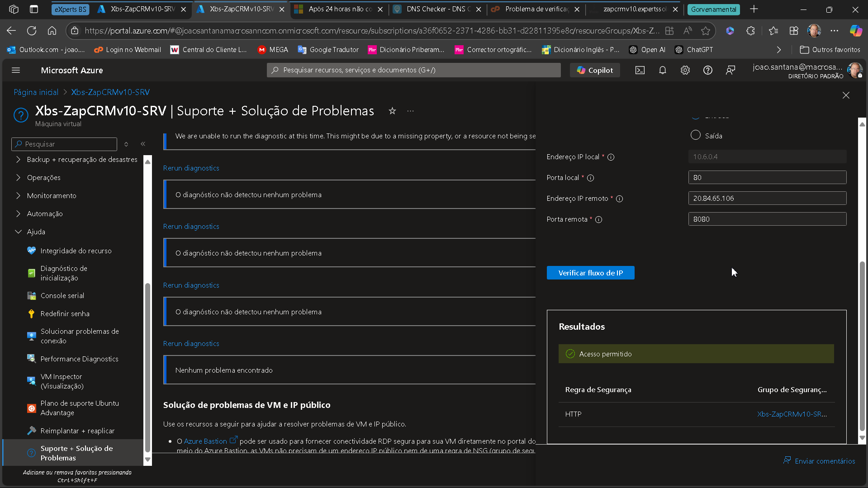The width and height of the screenshot is (868, 488).
Task: Open Azure Cloud Shell
Action: [640, 70]
